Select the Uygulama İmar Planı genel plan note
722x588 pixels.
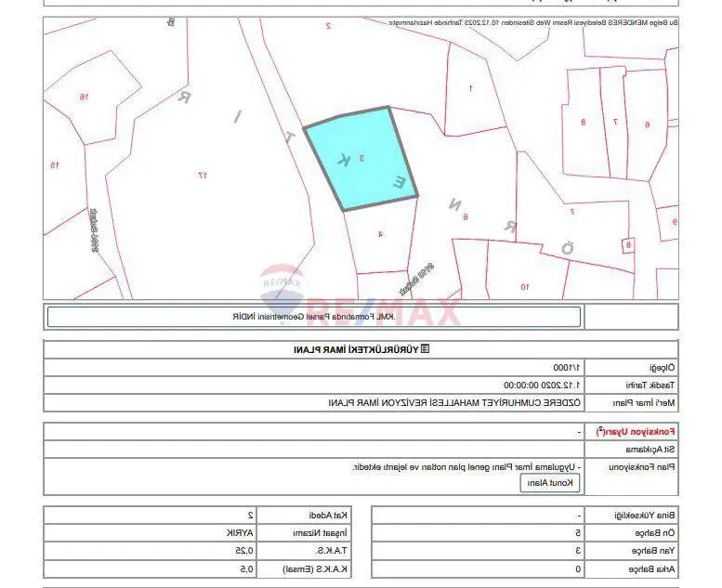tap(466, 467)
